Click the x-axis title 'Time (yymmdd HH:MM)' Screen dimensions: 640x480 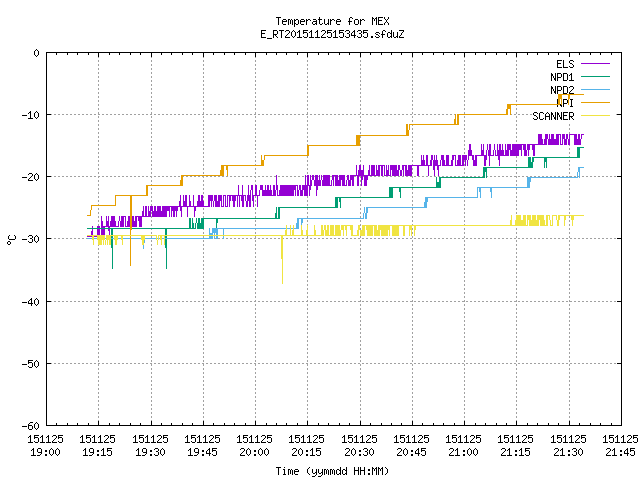pyautogui.click(x=332, y=471)
